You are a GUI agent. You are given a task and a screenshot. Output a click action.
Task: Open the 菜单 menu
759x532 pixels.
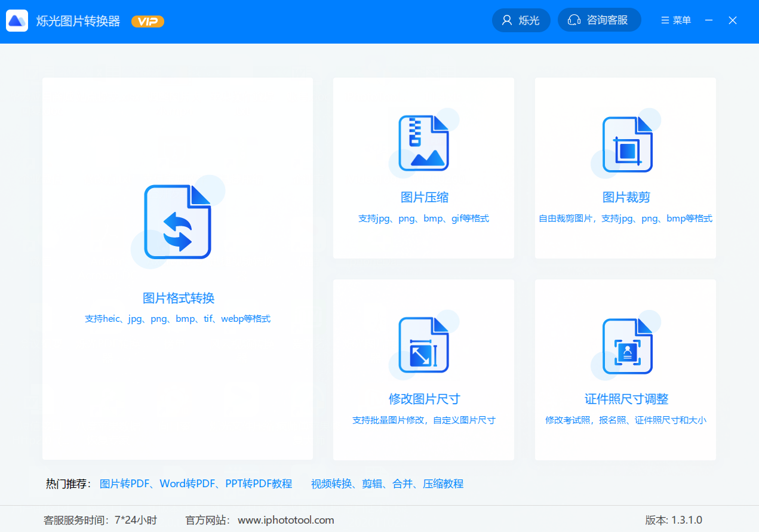676,20
